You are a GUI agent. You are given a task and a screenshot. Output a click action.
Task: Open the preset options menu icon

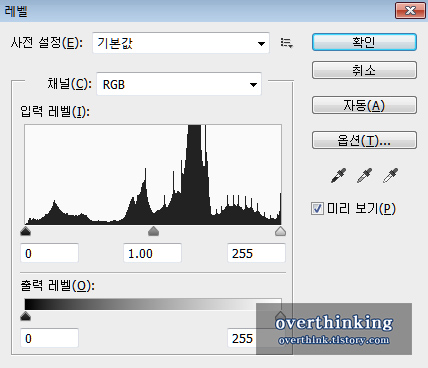click(287, 43)
